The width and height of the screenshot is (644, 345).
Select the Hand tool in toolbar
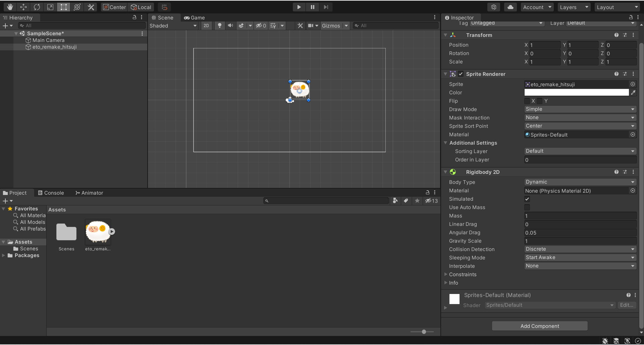coord(10,7)
